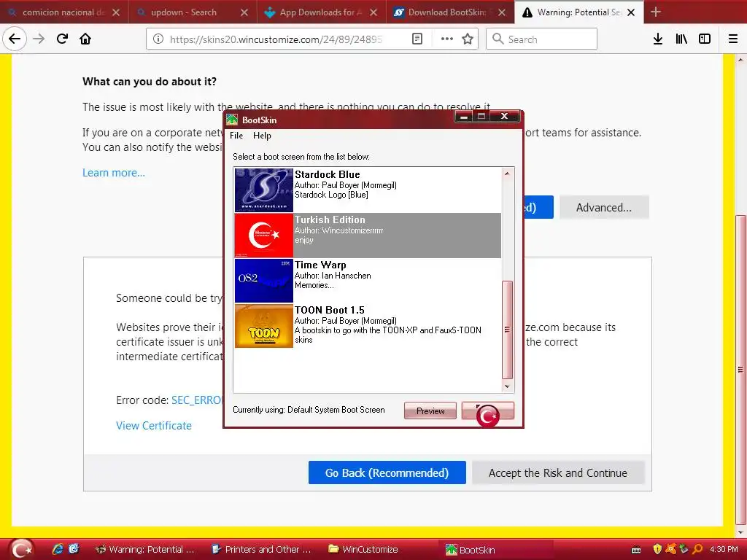Launch Internet Explorer quick launch icon
747x560 pixels.
(x=58, y=549)
